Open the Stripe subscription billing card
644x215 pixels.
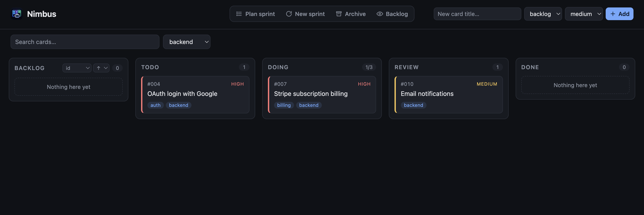[x=322, y=95]
